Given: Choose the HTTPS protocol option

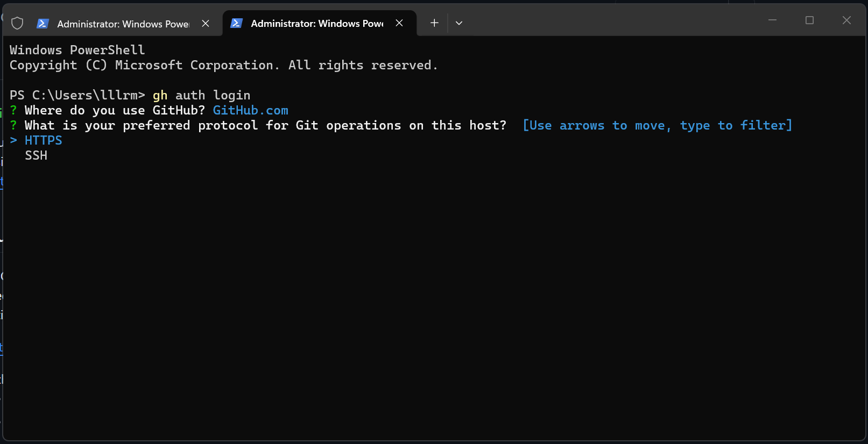Looking at the screenshot, I should (x=44, y=140).
